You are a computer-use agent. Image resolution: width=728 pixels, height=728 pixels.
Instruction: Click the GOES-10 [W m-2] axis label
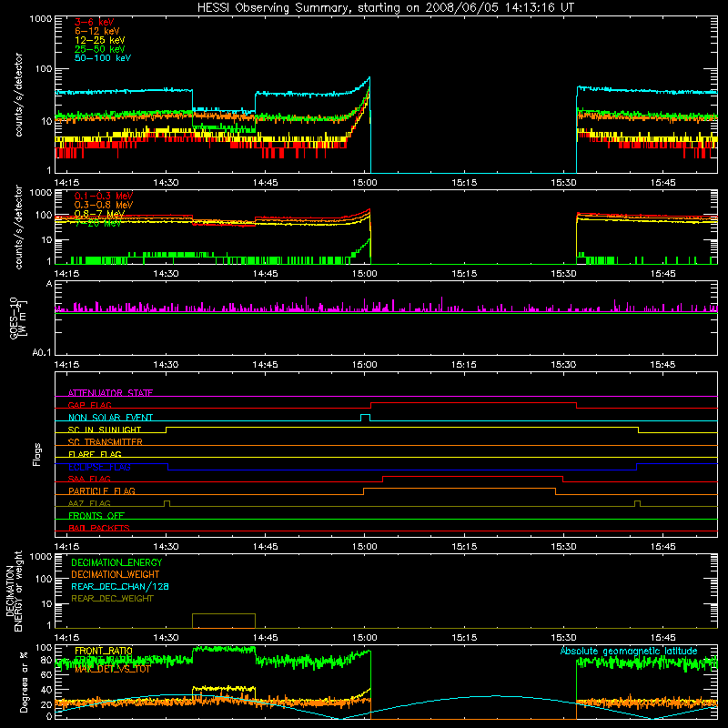pos(17,318)
